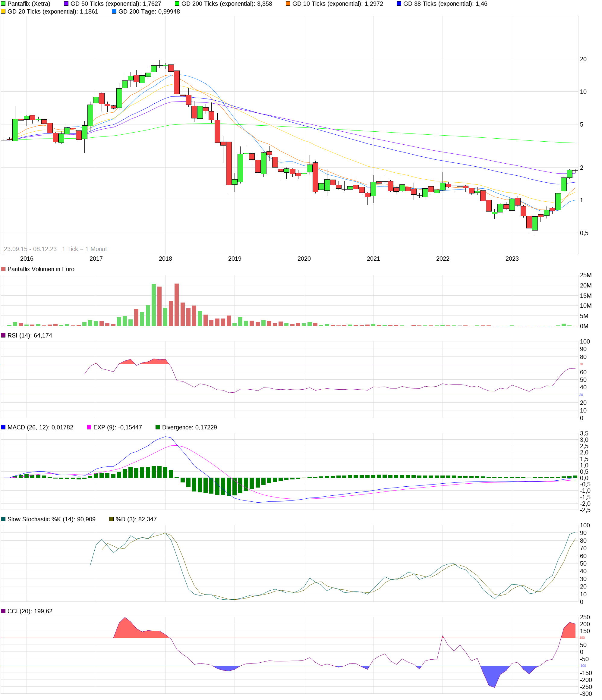Toggle the magenta EXP (9) series visibility
The image size is (602, 700).
[89, 427]
